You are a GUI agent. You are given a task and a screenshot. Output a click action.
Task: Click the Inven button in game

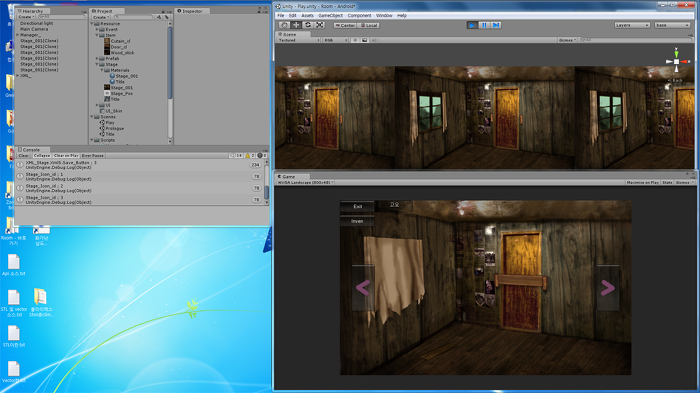[x=357, y=221]
